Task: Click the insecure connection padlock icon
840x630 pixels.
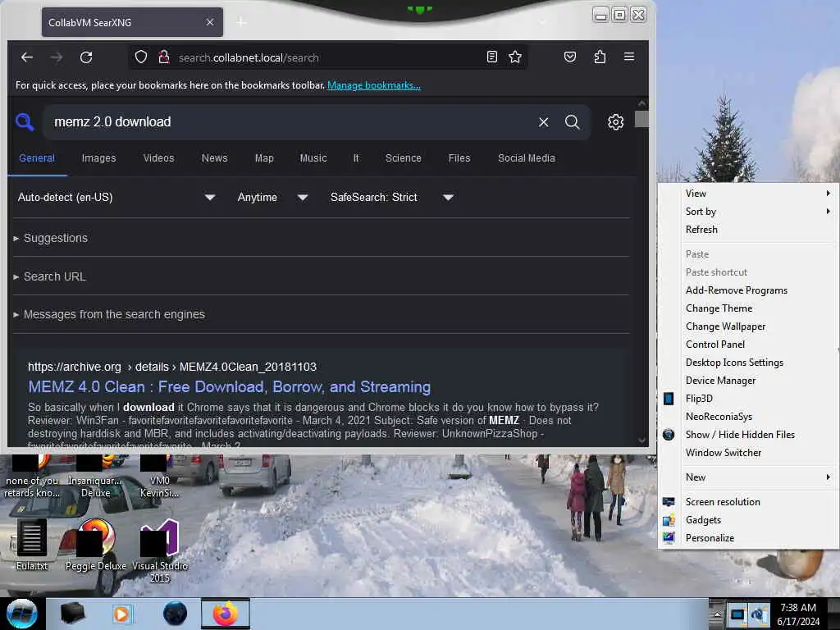Action: [x=164, y=57]
